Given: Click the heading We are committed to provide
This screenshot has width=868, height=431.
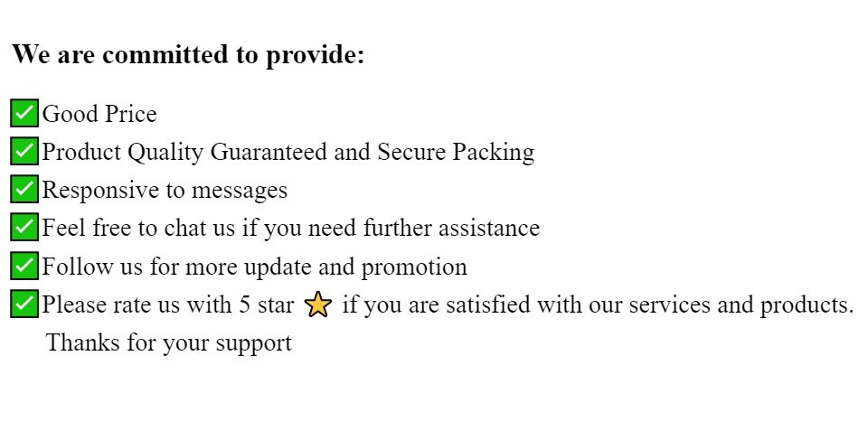Looking at the screenshot, I should click(x=188, y=55).
